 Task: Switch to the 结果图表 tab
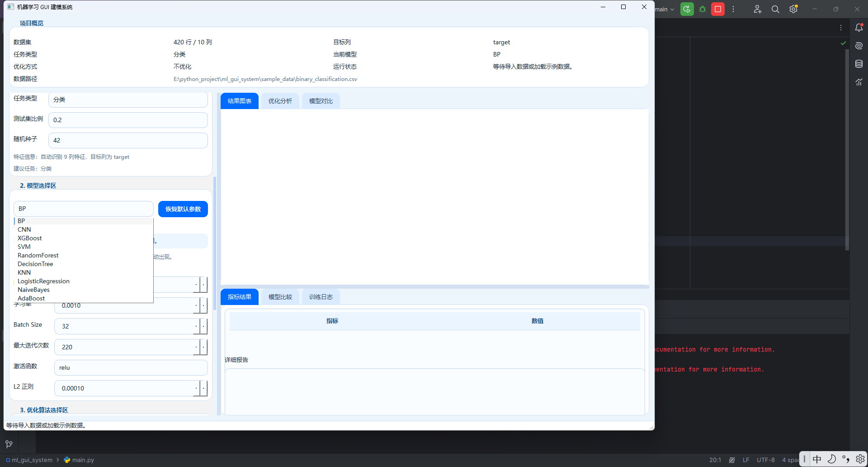pyautogui.click(x=240, y=101)
